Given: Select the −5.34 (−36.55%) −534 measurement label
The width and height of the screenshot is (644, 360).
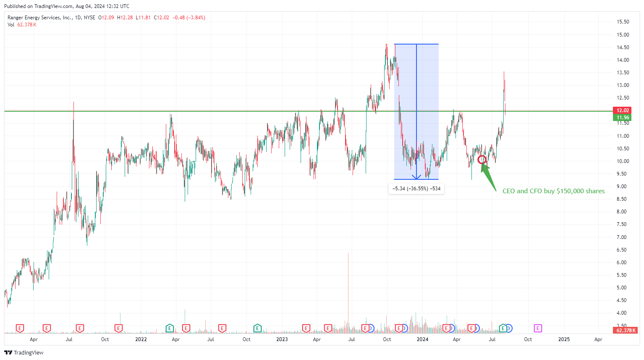Looking at the screenshot, I should (416, 189).
